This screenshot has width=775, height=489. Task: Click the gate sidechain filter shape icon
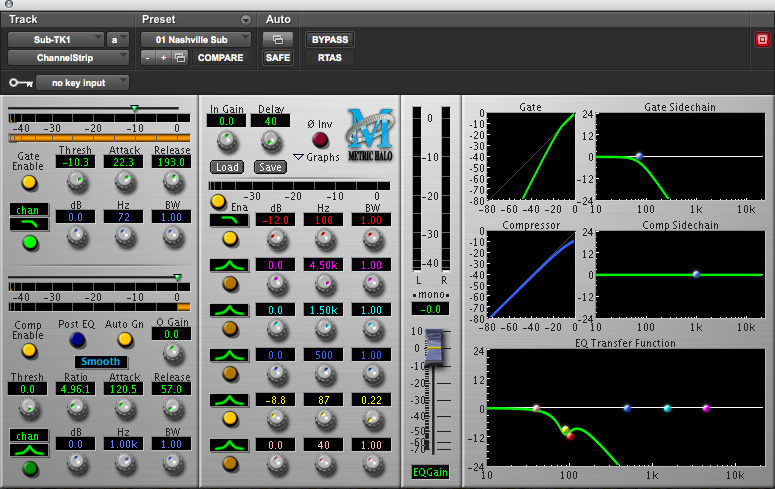(29, 224)
